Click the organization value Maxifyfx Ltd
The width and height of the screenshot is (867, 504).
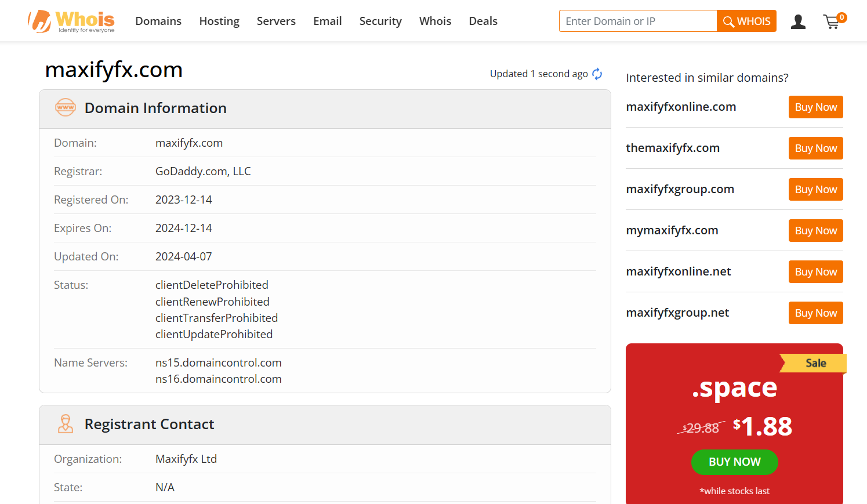click(186, 459)
